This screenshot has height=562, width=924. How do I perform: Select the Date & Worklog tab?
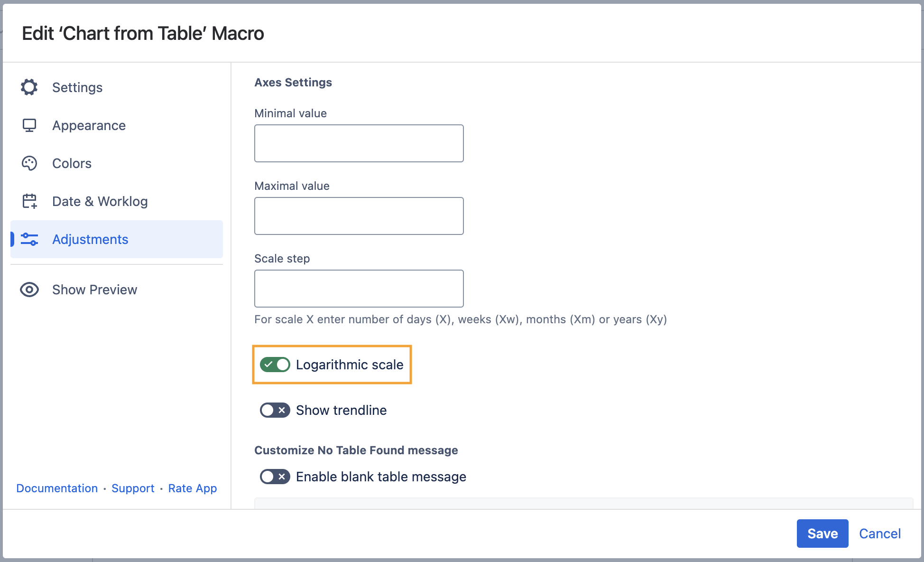point(100,201)
